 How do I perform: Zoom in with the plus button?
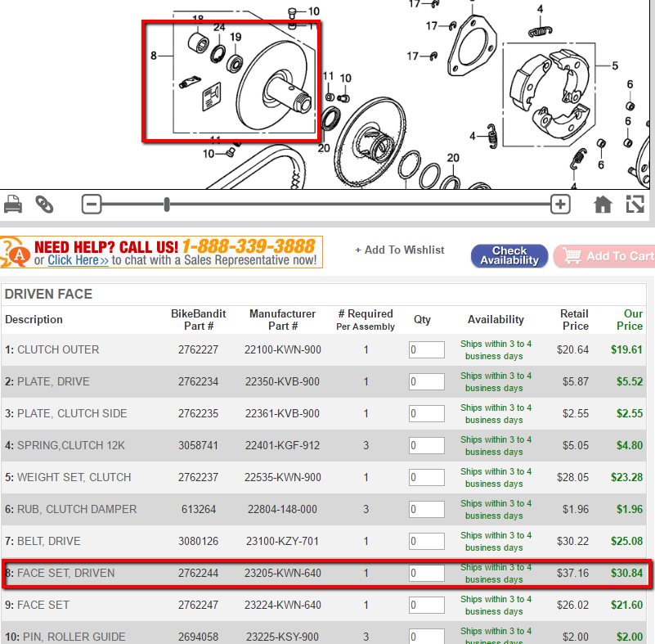tap(560, 205)
